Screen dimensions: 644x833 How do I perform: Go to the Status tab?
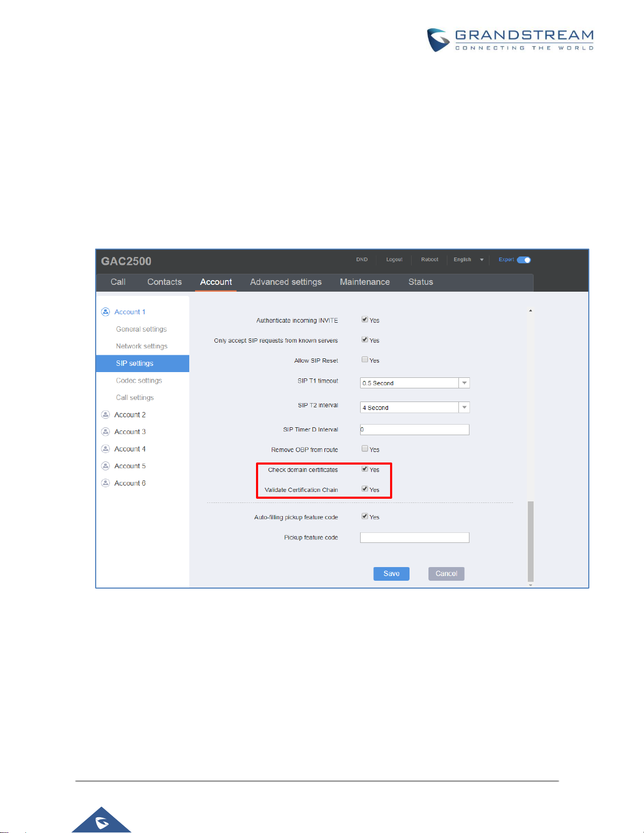[x=421, y=282]
